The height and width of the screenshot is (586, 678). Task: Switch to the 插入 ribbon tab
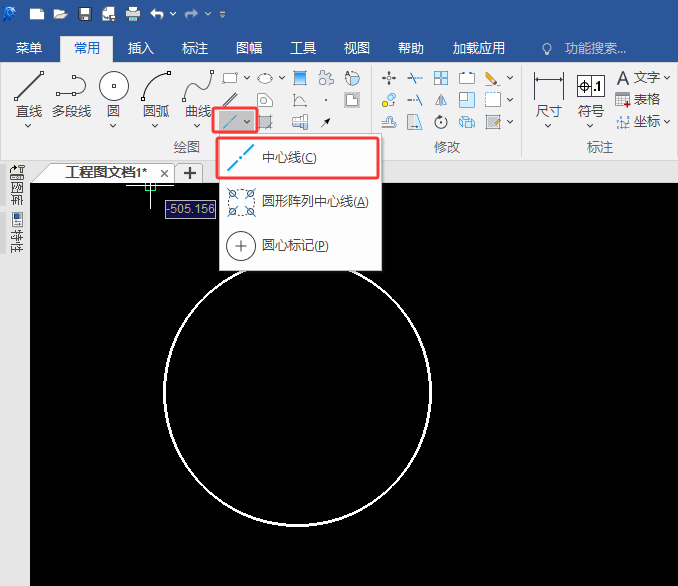tap(141, 48)
